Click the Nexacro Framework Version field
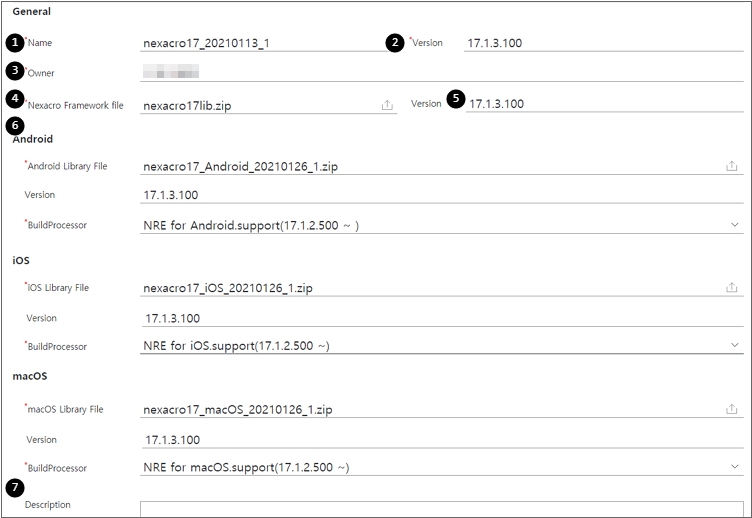Screen dimensions: 752x518 604,104
